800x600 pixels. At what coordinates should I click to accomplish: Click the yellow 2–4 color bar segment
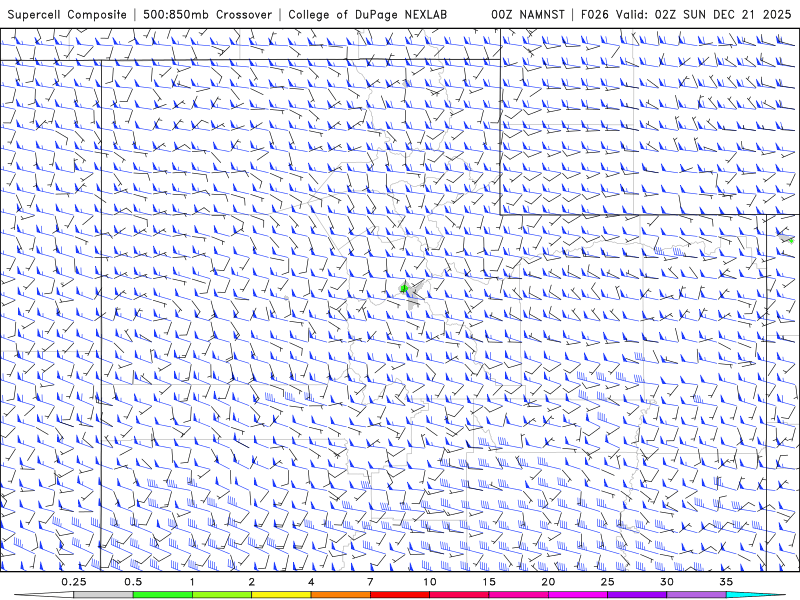[281, 595]
